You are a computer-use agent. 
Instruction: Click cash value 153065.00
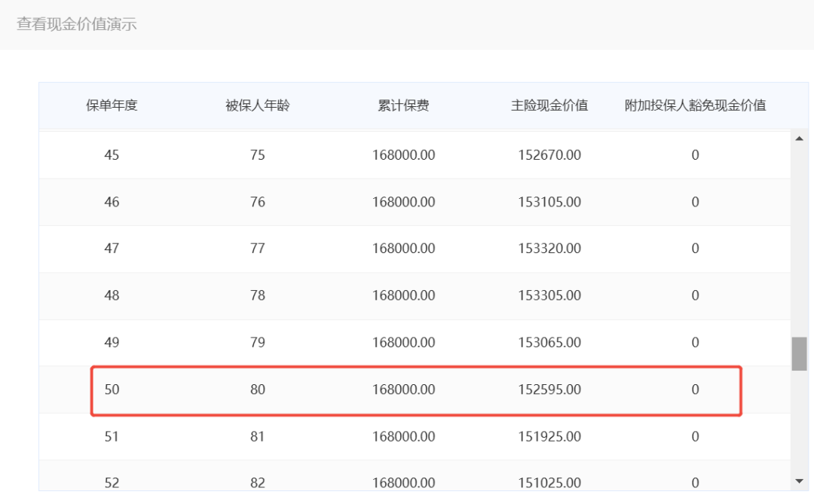(549, 343)
